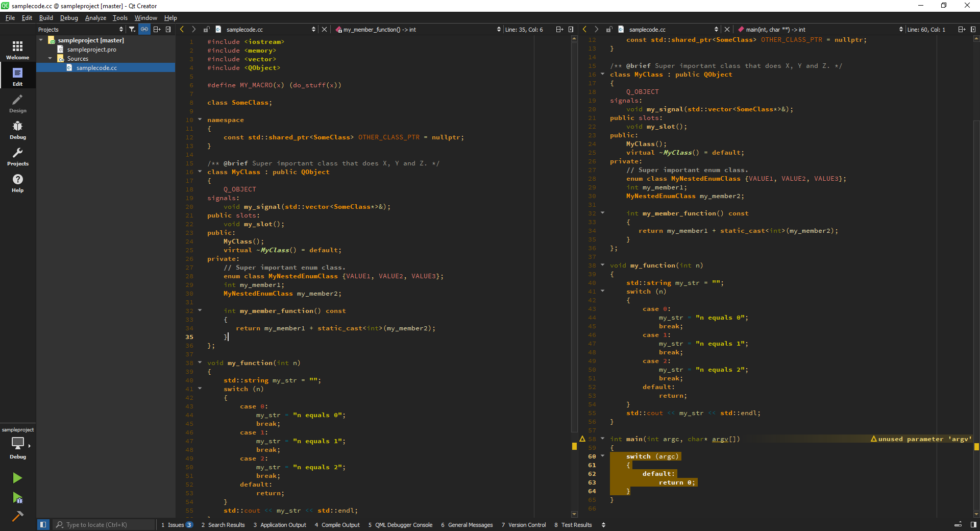Open QML Debugger Console pane

click(x=400, y=525)
